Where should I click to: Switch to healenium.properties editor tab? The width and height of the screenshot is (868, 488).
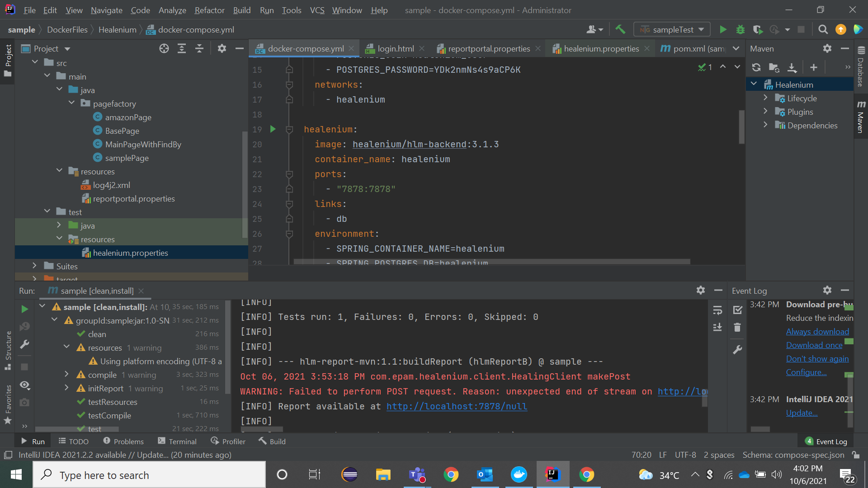click(601, 49)
